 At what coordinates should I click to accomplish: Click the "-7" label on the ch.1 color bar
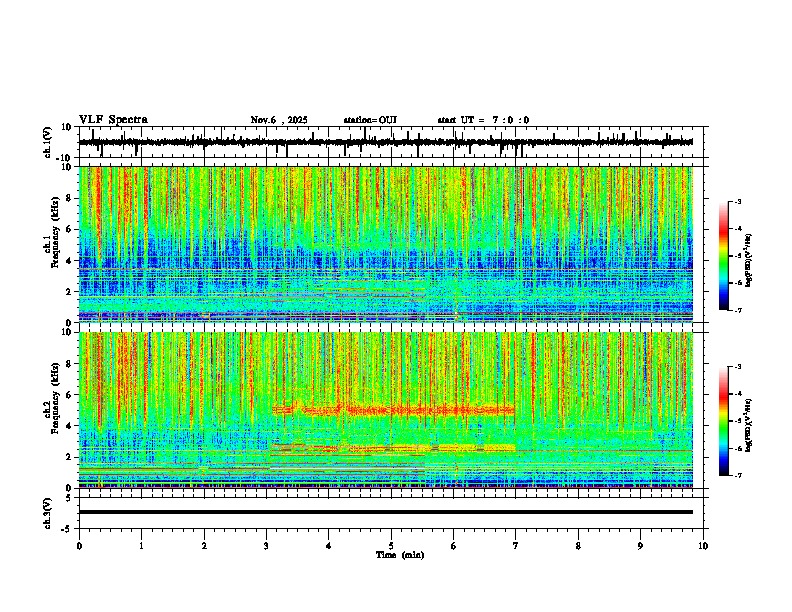[737, 311]
